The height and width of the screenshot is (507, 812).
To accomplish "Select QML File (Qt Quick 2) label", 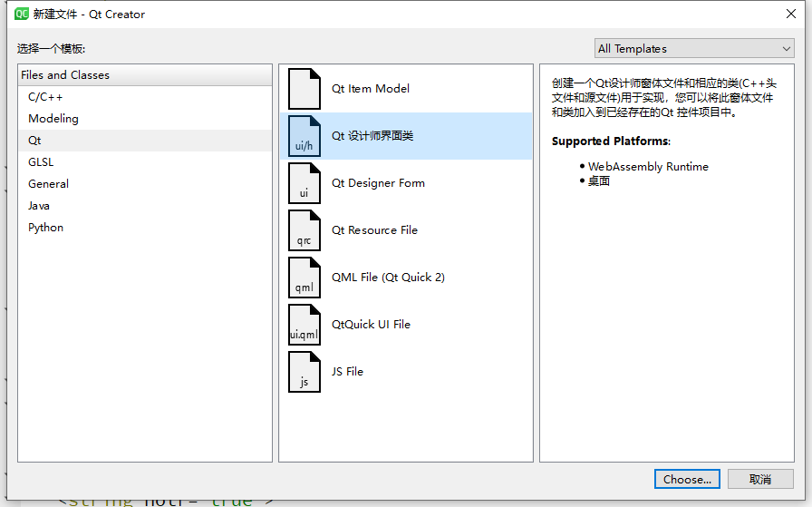I will pos(388,278).
